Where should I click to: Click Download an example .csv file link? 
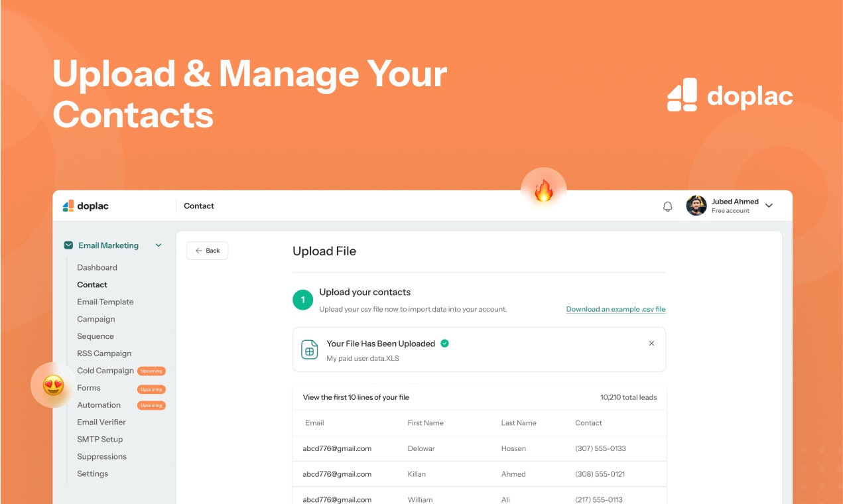pyautogui.click(x=616, y=309)
